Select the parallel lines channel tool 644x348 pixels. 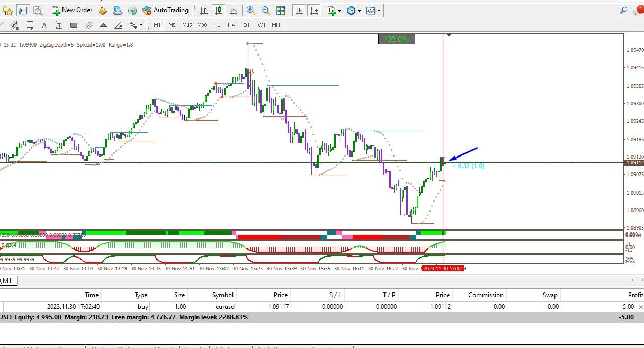[x=89, y=25]
